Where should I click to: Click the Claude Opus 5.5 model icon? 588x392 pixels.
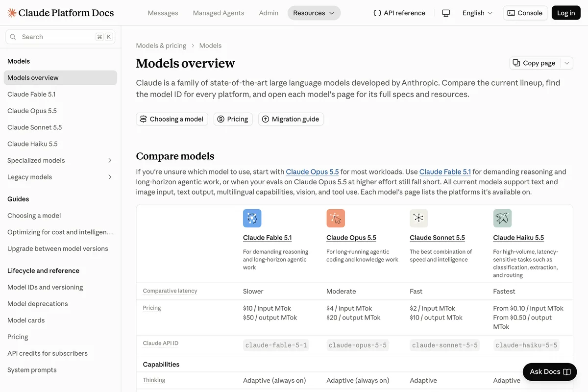click(336, 218)
